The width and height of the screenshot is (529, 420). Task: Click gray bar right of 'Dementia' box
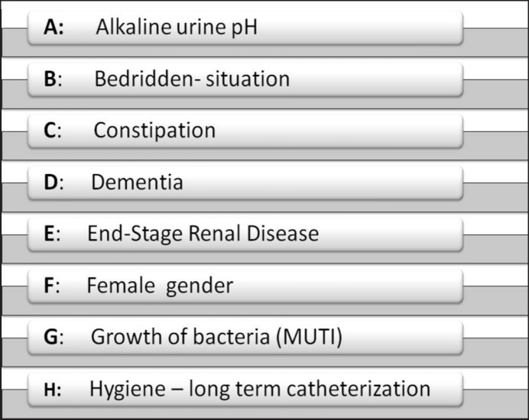pyautogui.click(x=495, y=197)
